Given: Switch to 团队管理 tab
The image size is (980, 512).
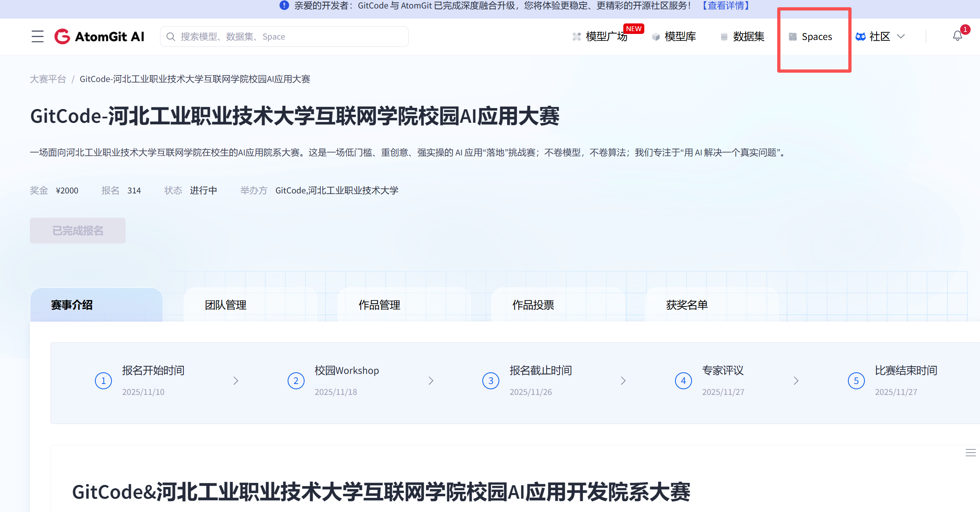Looking at the screenshot, I should (x=225, y=305).
